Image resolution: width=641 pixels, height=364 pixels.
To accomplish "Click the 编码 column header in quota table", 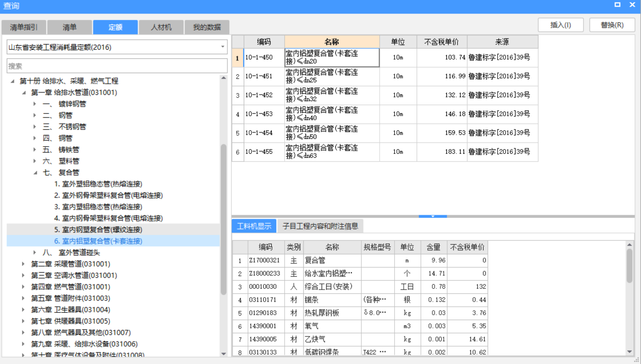I will click(x=264, y=42).
